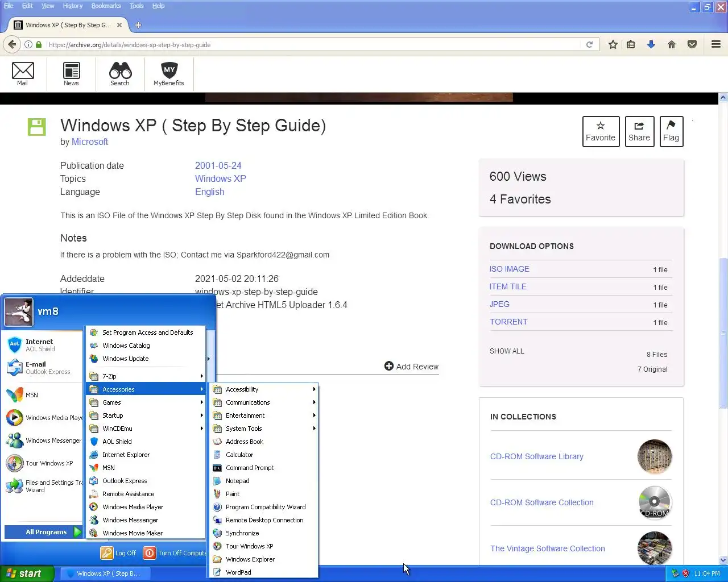
Task: Bookmark this page with the star icon
Action: click(613, 44)
